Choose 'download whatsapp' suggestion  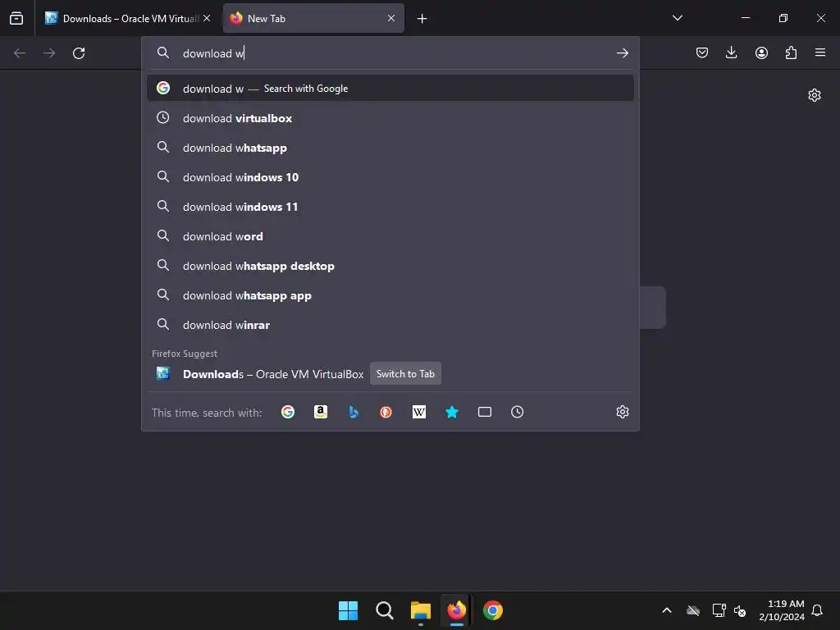click(390, 148)
